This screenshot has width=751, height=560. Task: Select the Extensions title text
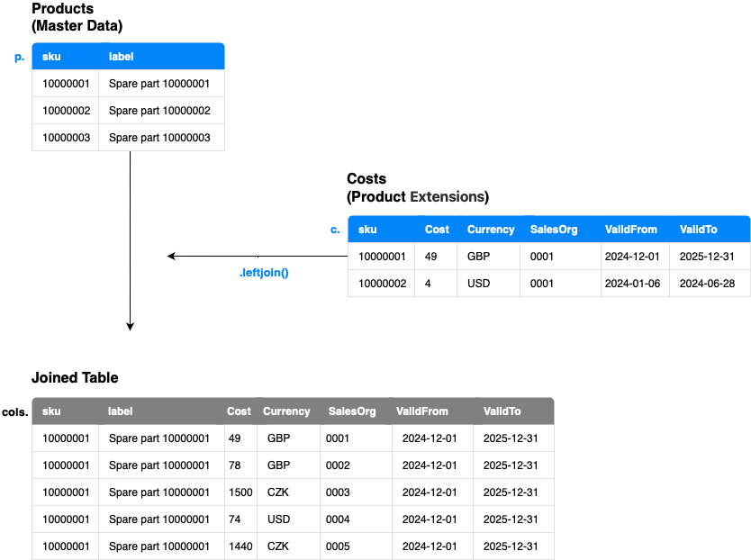pyautogui.click(x=447, y=196)
